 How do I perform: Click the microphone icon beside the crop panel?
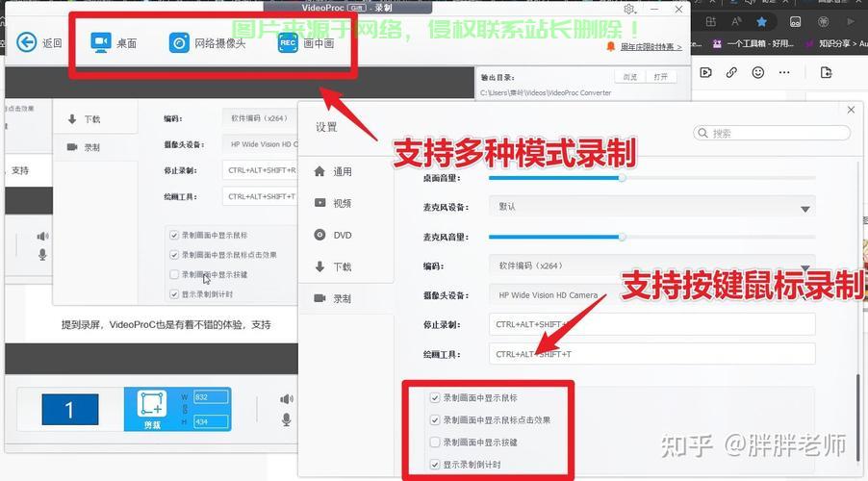[286, 419]
